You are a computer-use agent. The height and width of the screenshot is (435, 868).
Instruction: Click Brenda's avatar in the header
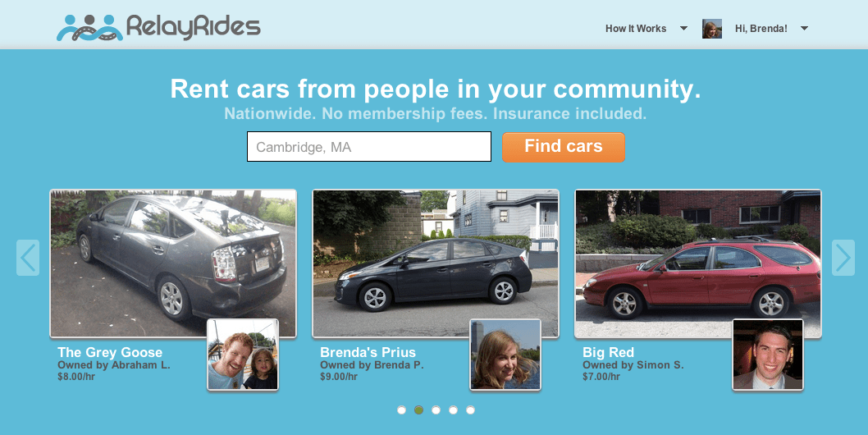(x=712, y=29)
